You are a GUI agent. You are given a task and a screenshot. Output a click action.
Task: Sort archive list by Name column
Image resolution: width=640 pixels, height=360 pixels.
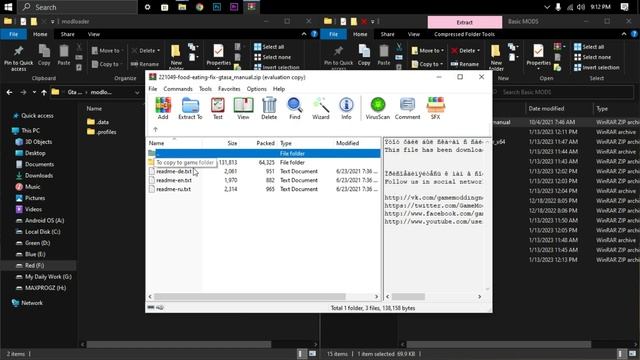point(156,143)
